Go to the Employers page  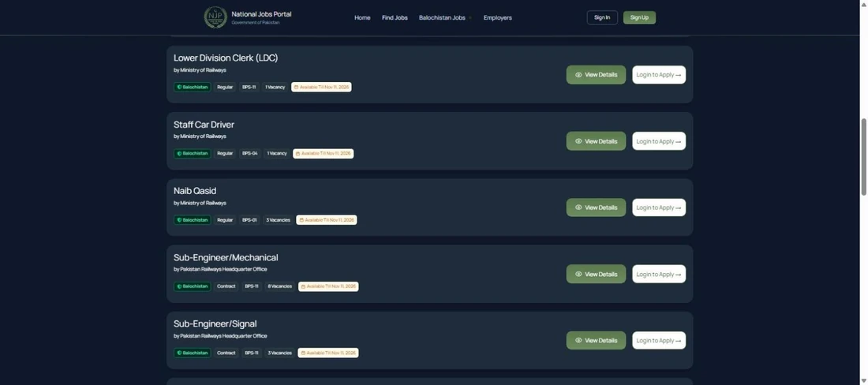click(x=498, y=17)
